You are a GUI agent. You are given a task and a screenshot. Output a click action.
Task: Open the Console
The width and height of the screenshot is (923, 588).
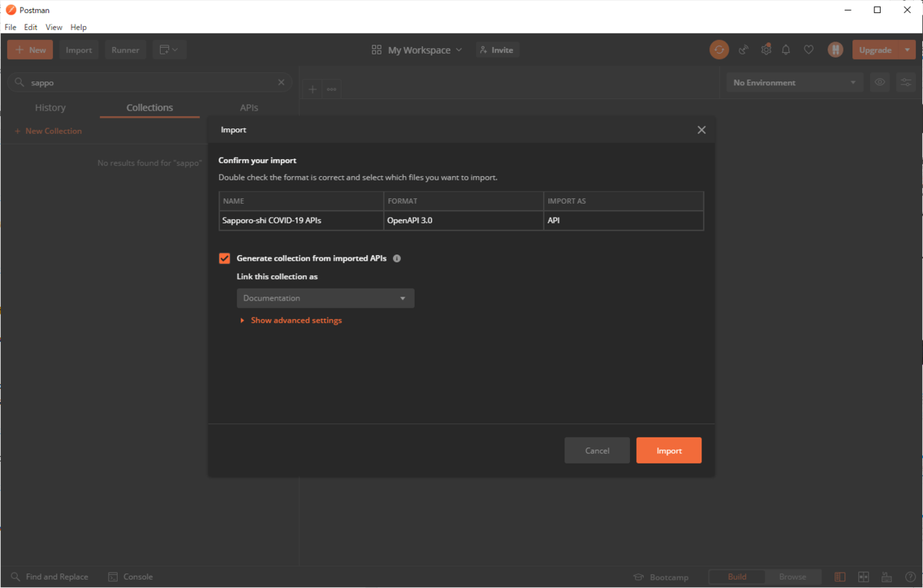pyautogui.click(x=130, y=576)
